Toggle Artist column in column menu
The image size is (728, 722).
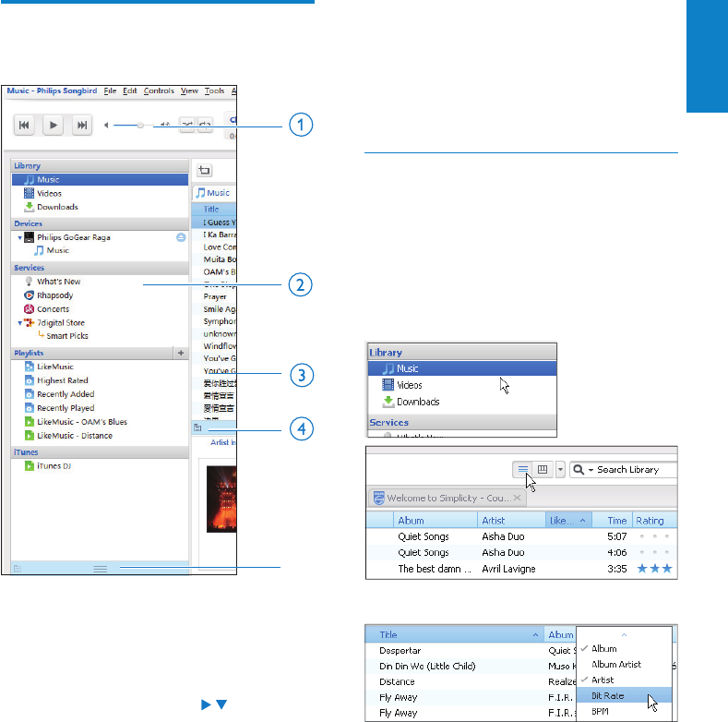624,680
